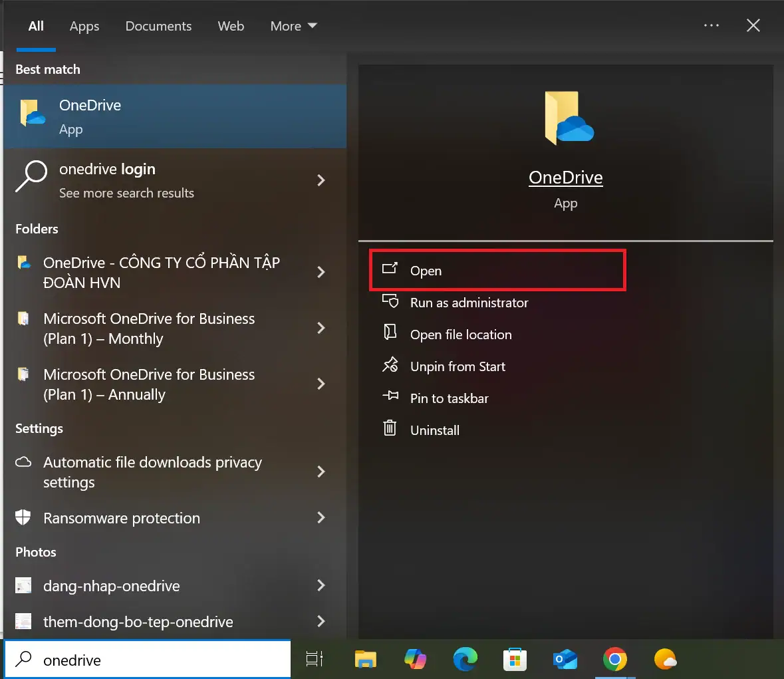Open File Explorer from the taskbar

click(x=365, y=659)
